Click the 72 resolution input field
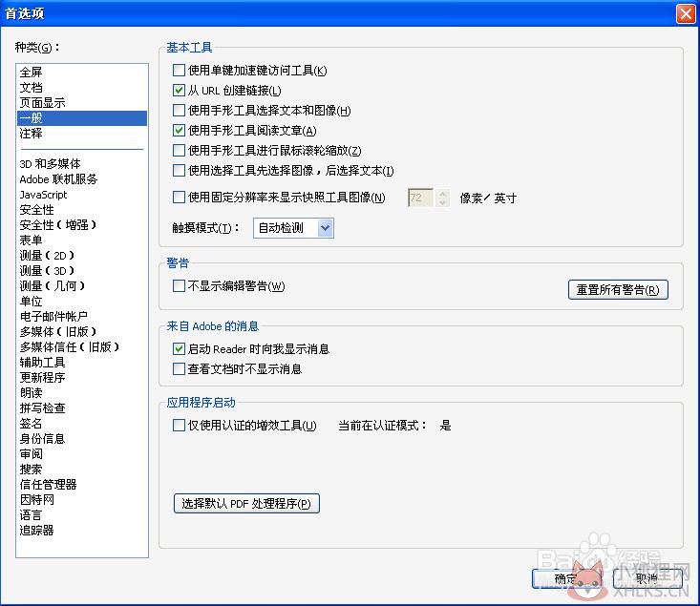This screenshot has height=606, width=700. pyautogui.click(x=420, y=198)
